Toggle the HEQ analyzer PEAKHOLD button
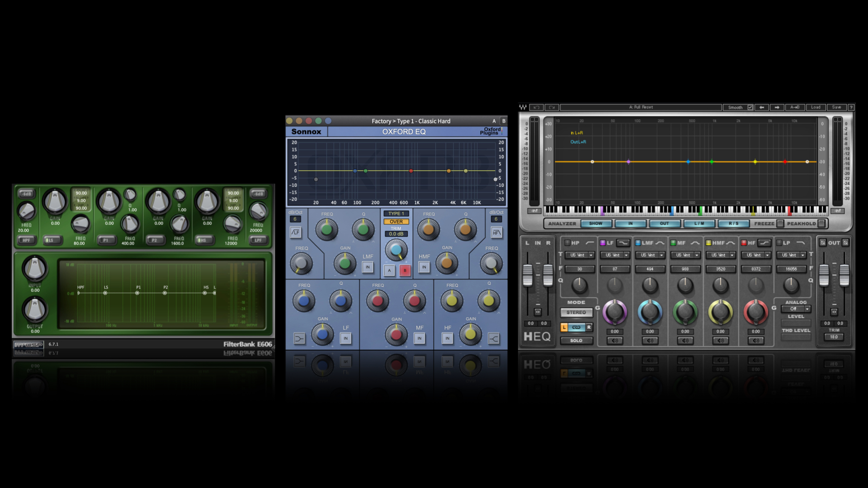 coord(821,223)
